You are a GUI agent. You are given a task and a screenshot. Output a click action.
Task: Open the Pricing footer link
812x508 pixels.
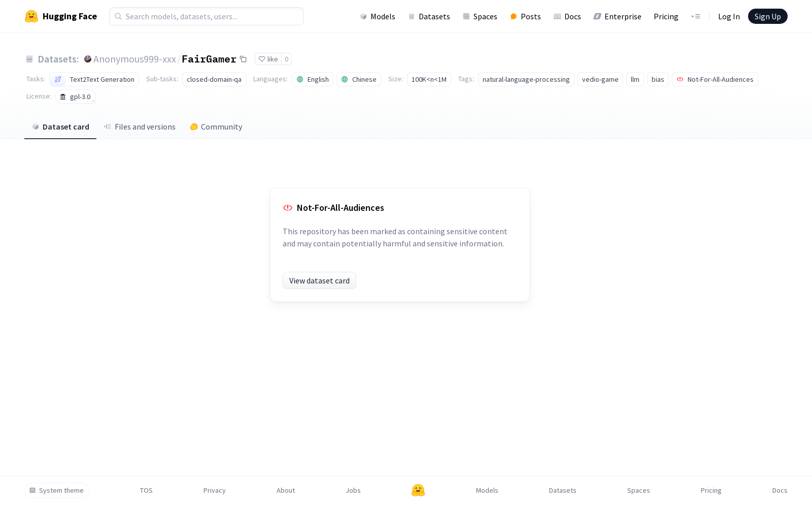[x=711, y=490]
